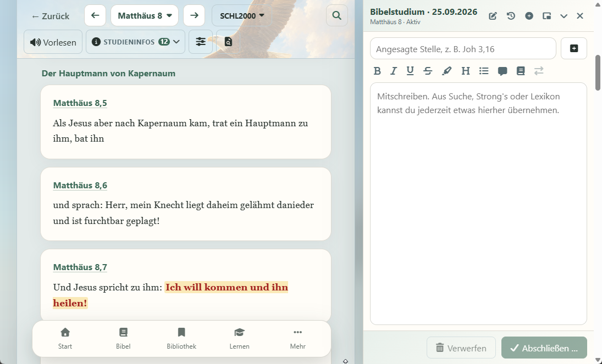Open the Matthäus 8,6 verse link
Screen dimensions: 602x364
tap(80, 185)
